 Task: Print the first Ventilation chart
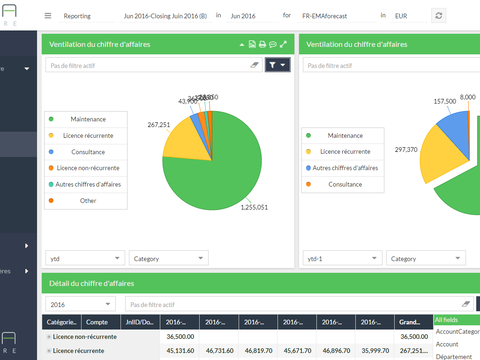[x=263, y=44]
